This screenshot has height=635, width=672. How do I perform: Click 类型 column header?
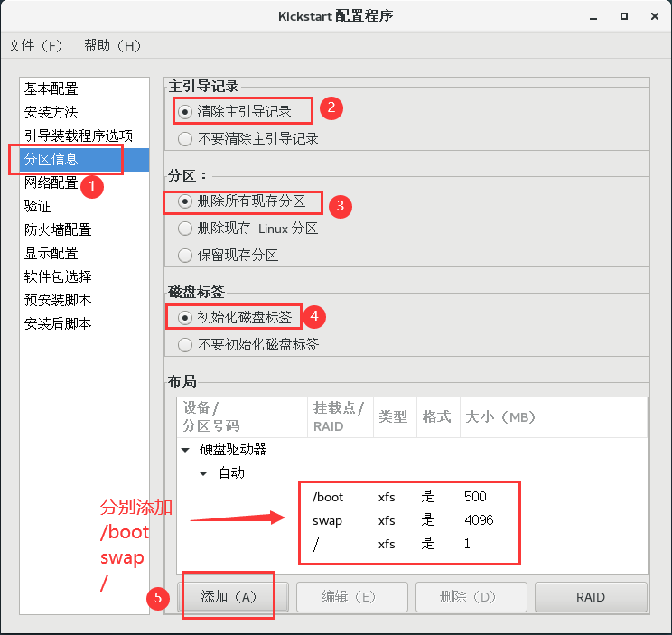pyautogui.click(x=395, y=417)
